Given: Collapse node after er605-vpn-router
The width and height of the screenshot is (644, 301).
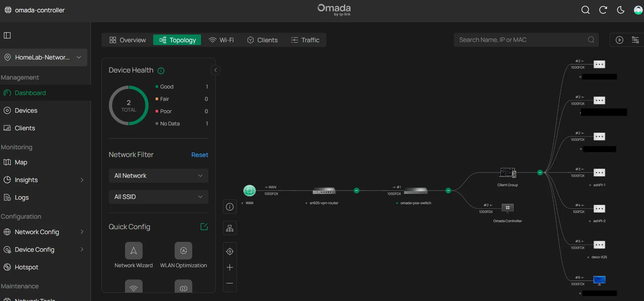Looking at the screenshot, I should (357, 190).
